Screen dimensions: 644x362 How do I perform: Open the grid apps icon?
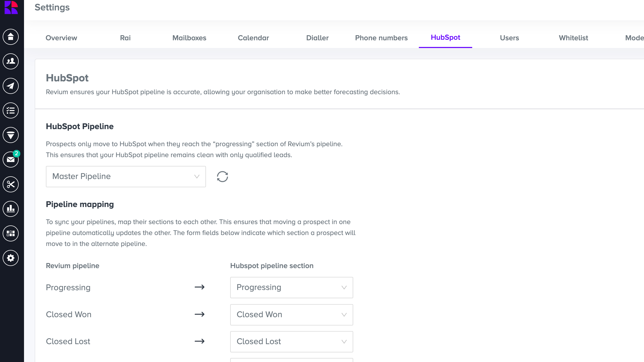[11, 233]
